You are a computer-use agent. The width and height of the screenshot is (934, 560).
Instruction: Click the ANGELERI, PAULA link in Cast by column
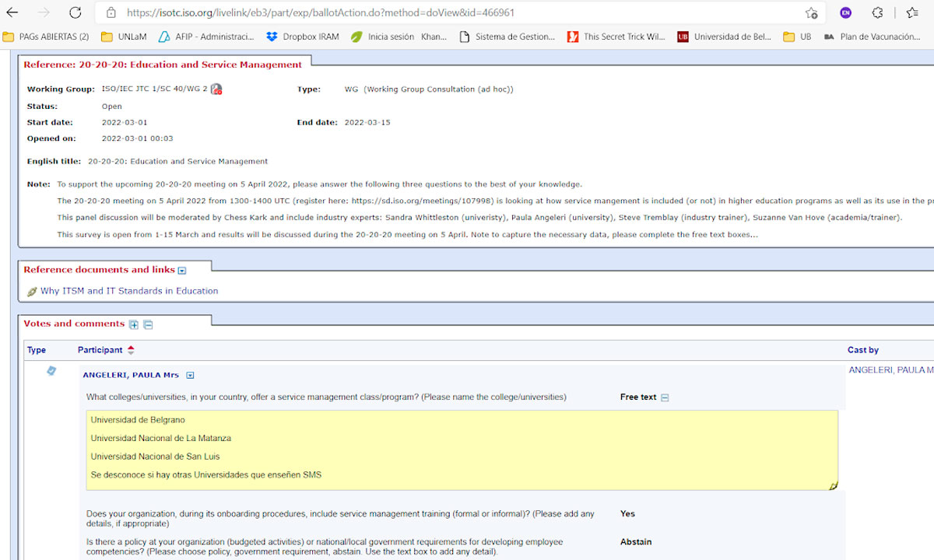tap(890, 370)
